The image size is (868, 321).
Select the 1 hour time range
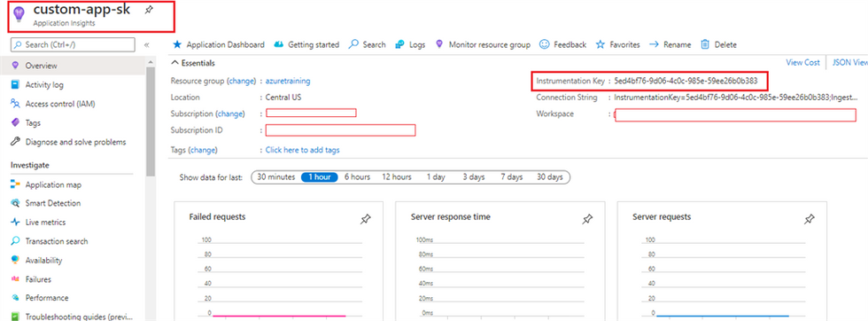[320, 177]
